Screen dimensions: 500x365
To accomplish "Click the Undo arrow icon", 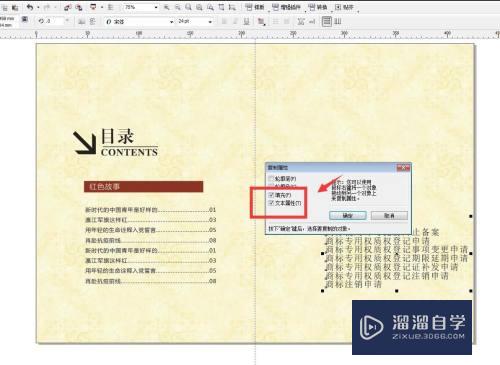I will (30, 7).
